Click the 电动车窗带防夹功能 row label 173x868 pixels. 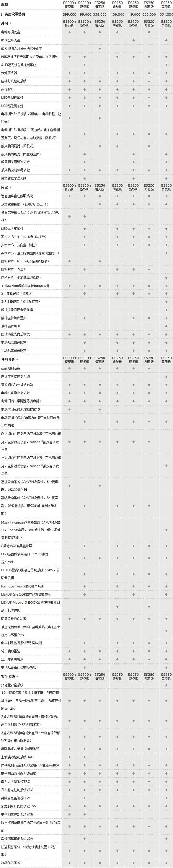point(15,393)
